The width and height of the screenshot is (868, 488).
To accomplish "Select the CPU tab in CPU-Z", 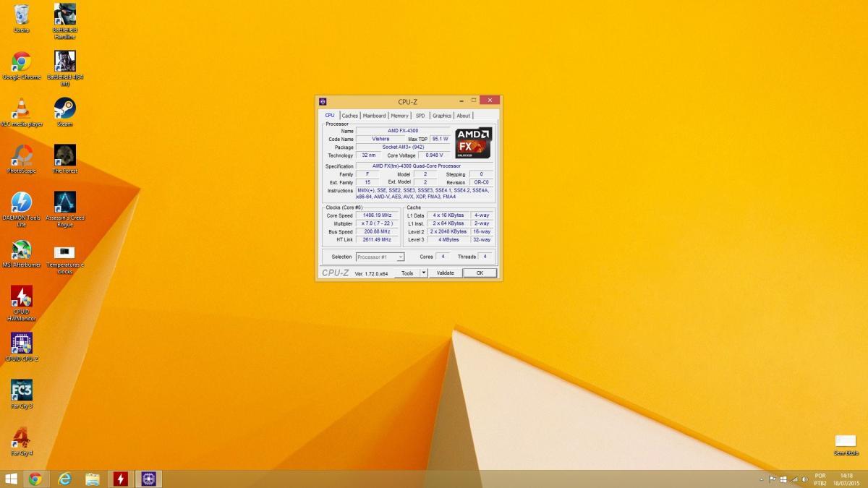I will 330,116.
